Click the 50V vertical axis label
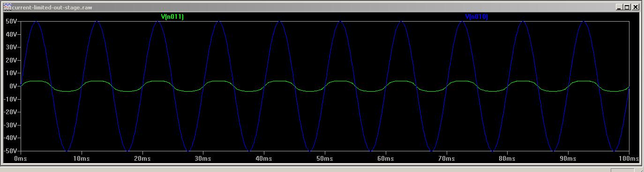644x172 pixels. pos(11,21)
